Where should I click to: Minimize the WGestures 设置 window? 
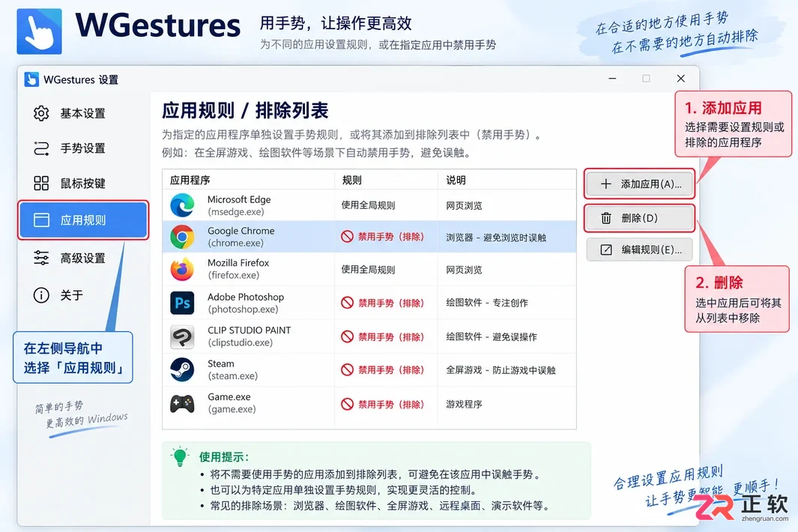coord(612,79)
